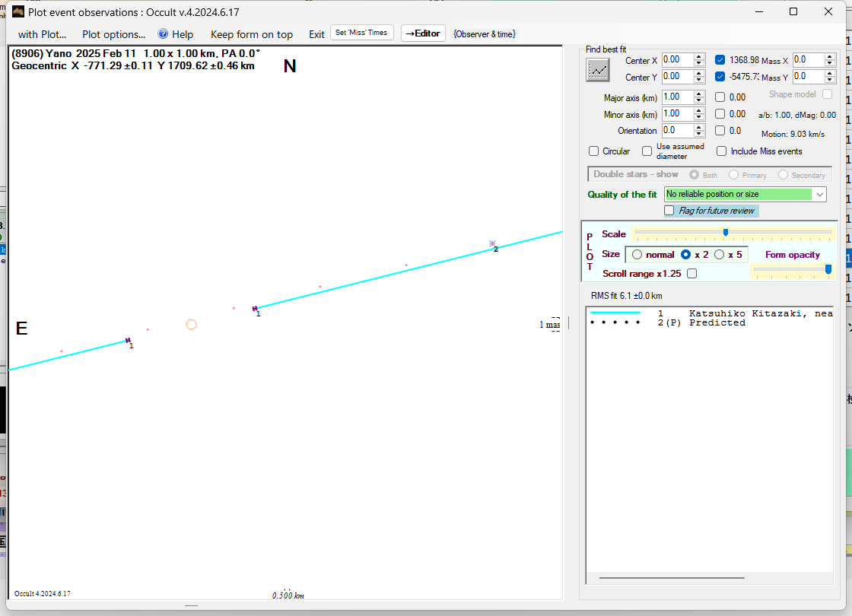
Task: Click the Minor axis input field
Action: coord(676,114)
